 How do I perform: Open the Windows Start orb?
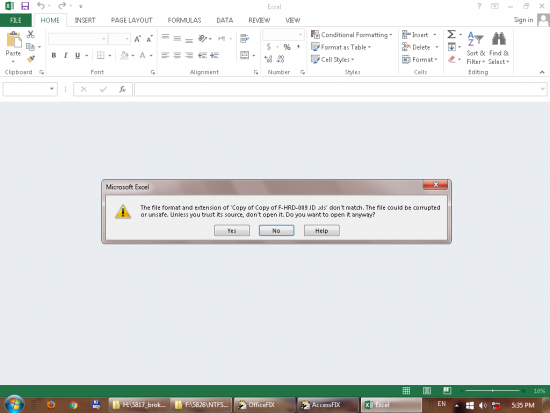14,404
